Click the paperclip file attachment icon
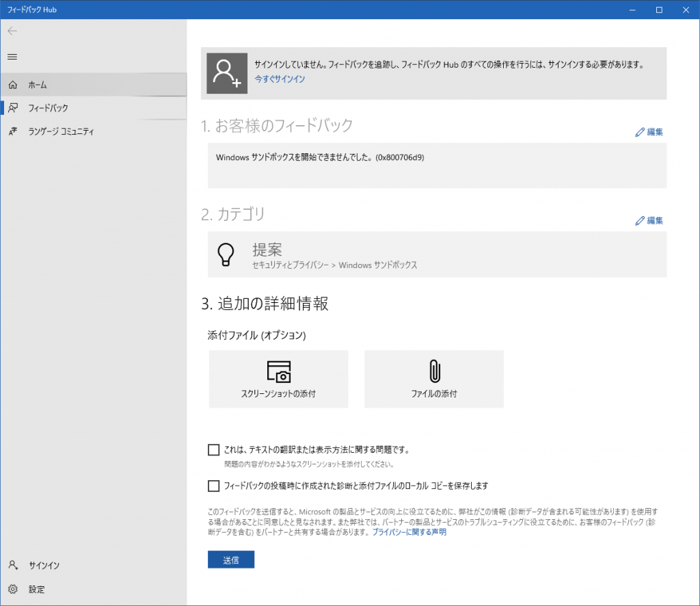 pos(434,371)
